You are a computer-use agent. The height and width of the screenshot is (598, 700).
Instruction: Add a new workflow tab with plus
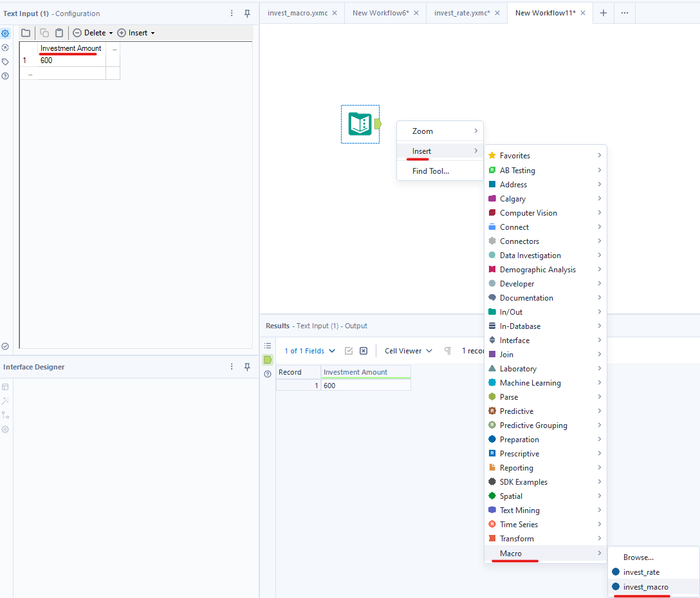(603, 13)
